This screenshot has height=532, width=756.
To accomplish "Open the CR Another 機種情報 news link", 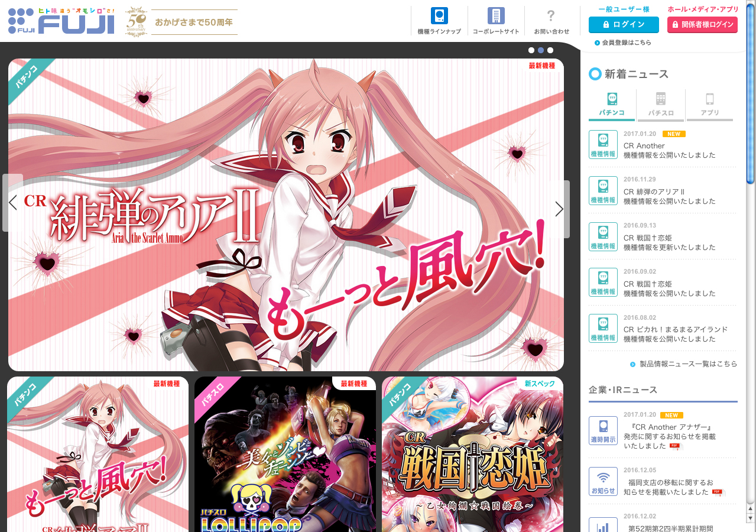I will pos(670,150).
